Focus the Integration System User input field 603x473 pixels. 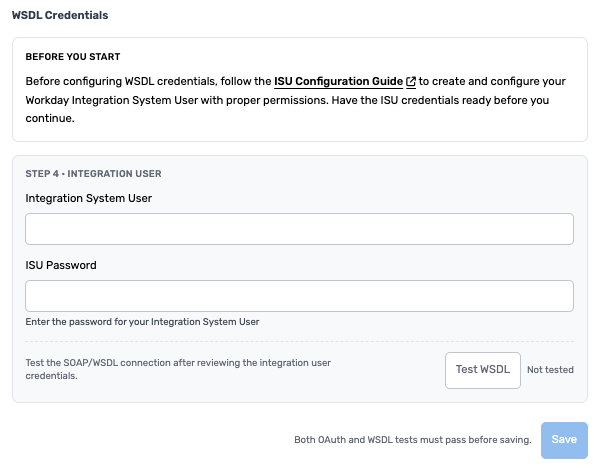pos(299,229)
